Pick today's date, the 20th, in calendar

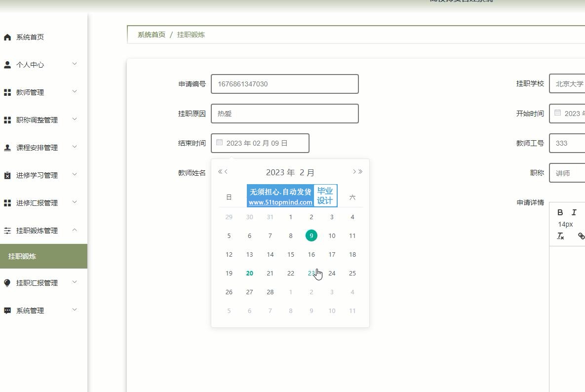click(x=249, y=274)
